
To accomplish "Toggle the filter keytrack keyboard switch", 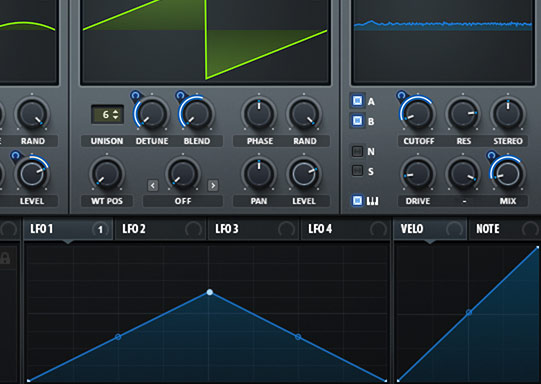I will [x=357, y=200].
